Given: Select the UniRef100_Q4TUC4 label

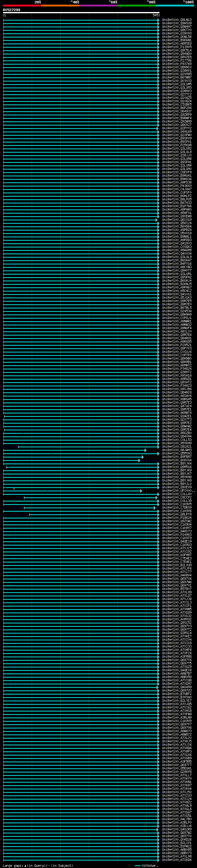Looking at the screenshot, I should (177, 406).
